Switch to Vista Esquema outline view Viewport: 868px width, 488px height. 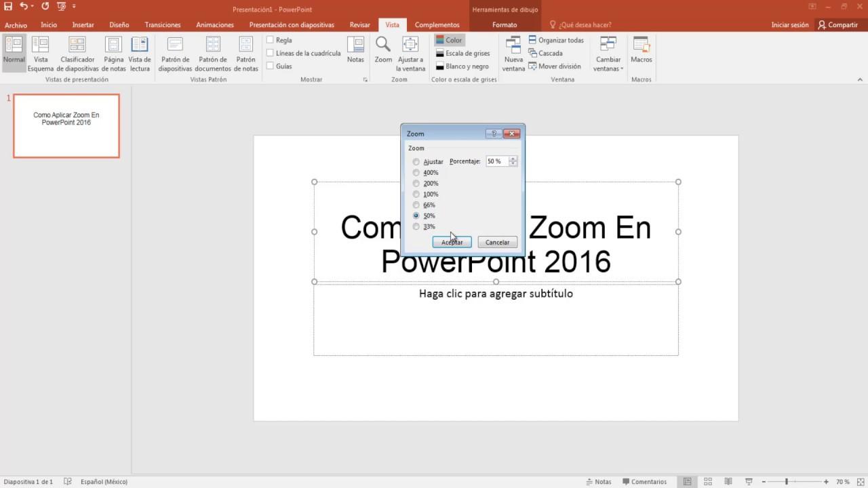pos(41,54)
